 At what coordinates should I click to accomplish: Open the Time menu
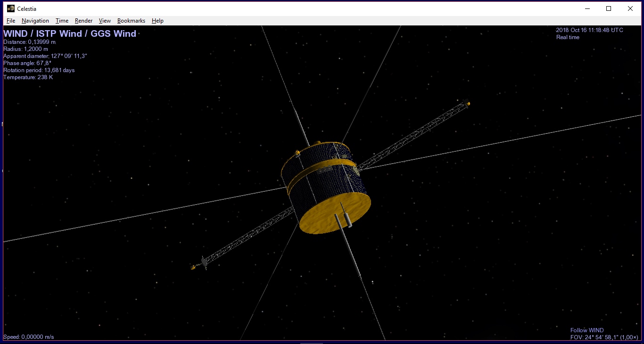(62, 21)
